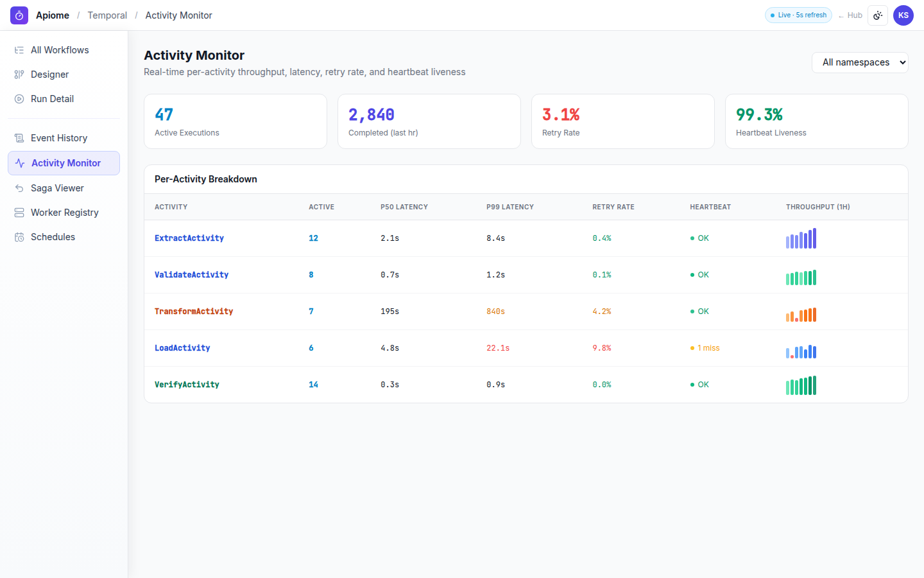The image size is (924, 578).
Task: Open Worker Registry page
Action: 64,213
